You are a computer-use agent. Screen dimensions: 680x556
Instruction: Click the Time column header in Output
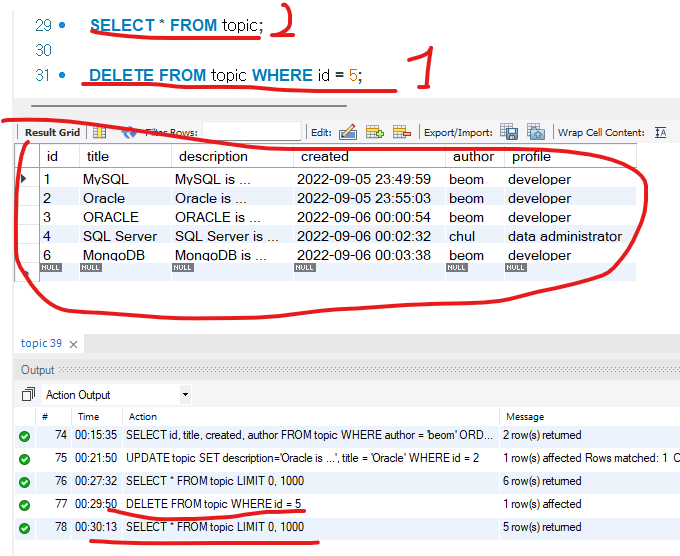88,417
